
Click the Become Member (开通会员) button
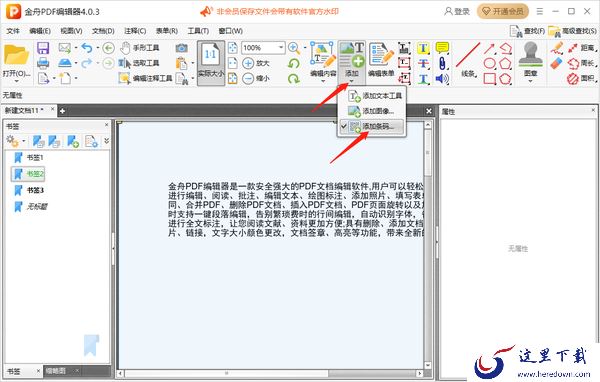[x=503, y=11]
